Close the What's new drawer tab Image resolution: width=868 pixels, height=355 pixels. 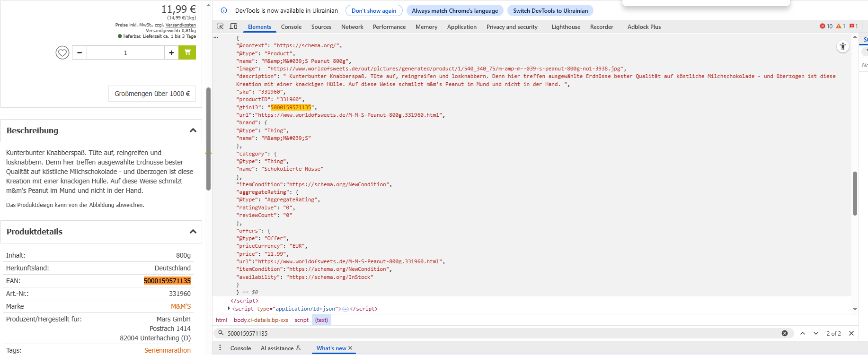pos(350,348)
